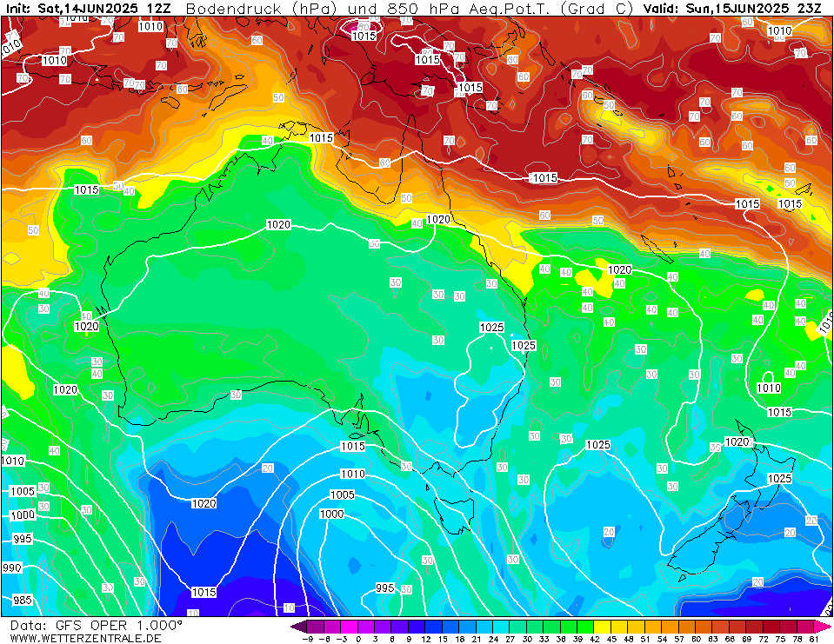Viewport: 834px width, 644px height.
Task: Click the legend swatch between 18 and 21
Action: click(468, 627)
